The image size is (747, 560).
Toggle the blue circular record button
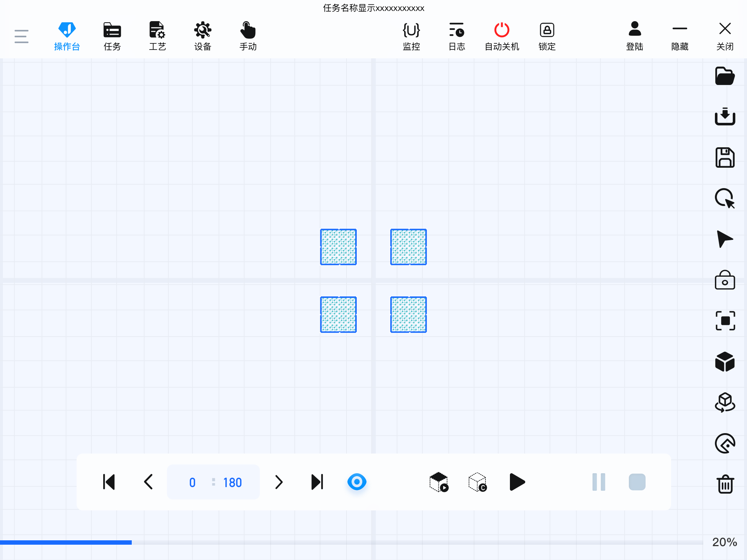(357, 482)
